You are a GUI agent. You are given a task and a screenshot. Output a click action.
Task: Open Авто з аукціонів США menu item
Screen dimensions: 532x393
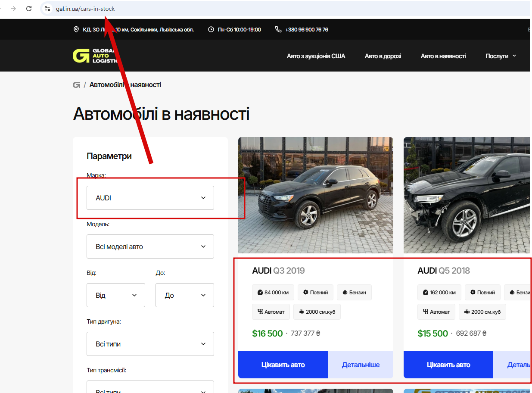click(x=316, y=56)
